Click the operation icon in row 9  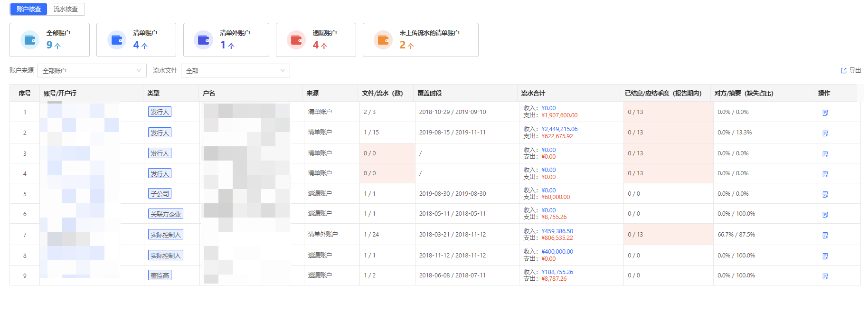pyautogui.click(x=825, y=276)
